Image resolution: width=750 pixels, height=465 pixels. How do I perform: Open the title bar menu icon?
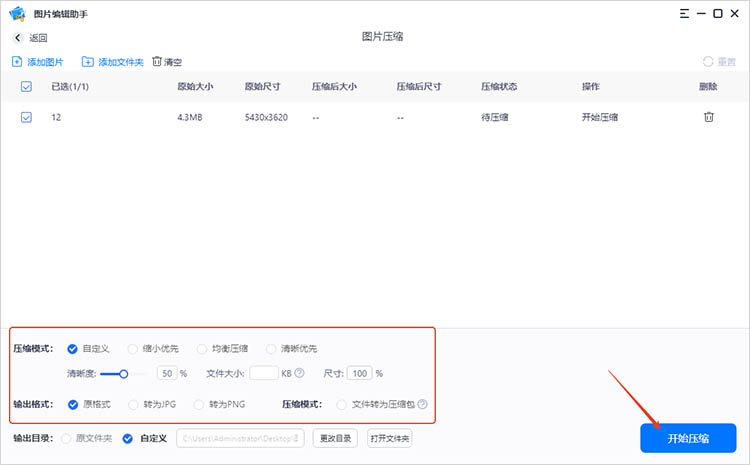click(x=684, y=14)
